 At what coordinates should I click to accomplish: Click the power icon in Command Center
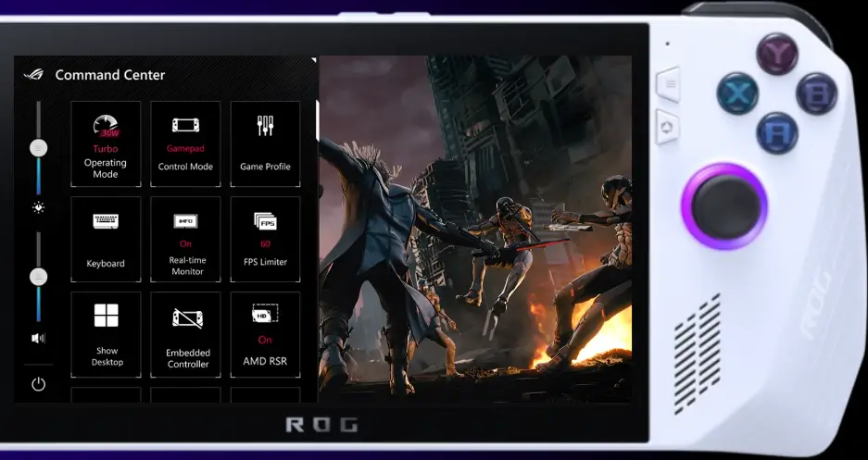[38, 384]
